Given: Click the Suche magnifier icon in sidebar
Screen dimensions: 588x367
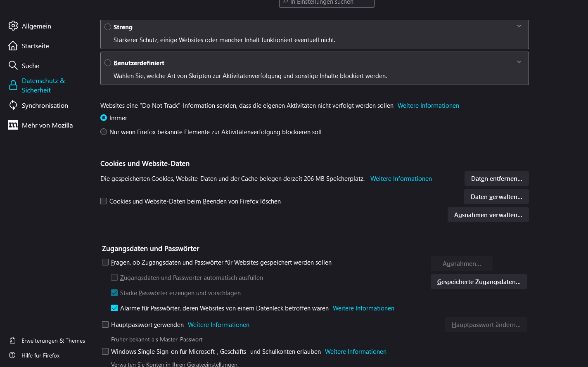Looking at the screenshot, I should pos(13,66).
